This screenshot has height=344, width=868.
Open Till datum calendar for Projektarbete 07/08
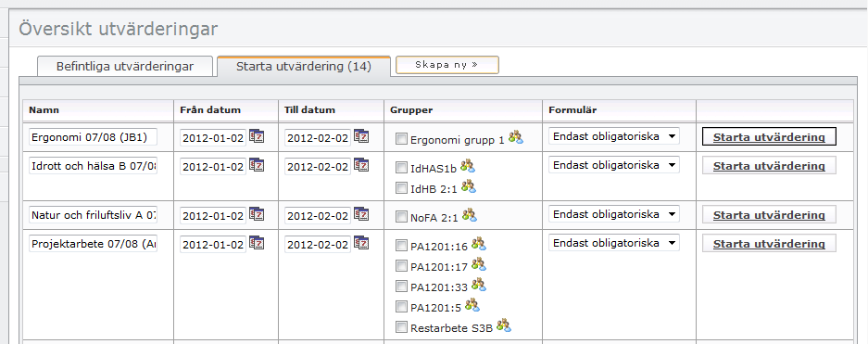click(x=361, y=243)
